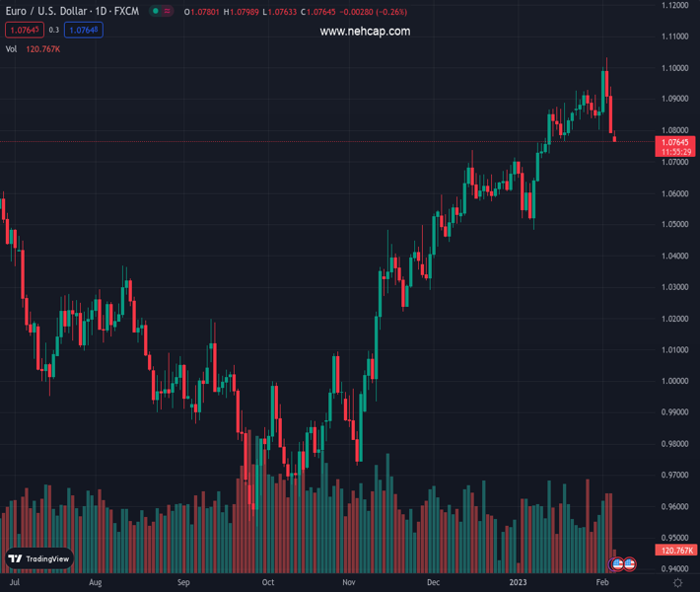Click the left US flag economic event icon
The height and width of the screenshot is (592, 700).
(617, 563)
